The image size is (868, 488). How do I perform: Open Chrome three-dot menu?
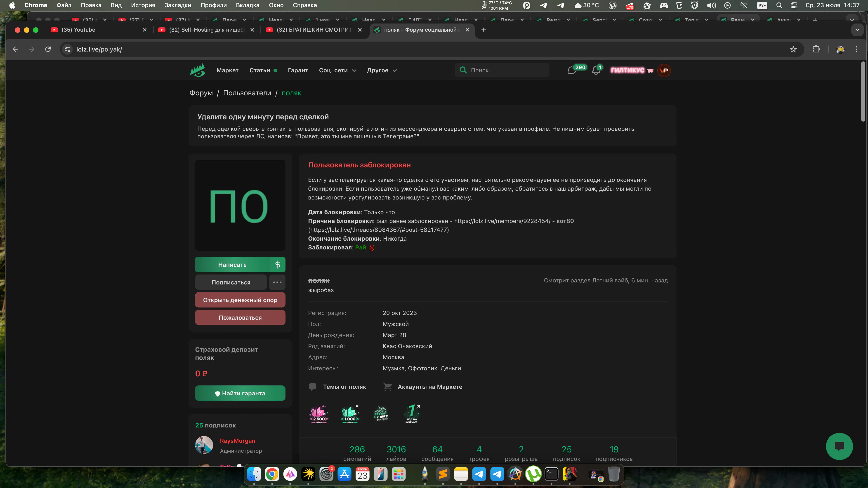point(857,49)
